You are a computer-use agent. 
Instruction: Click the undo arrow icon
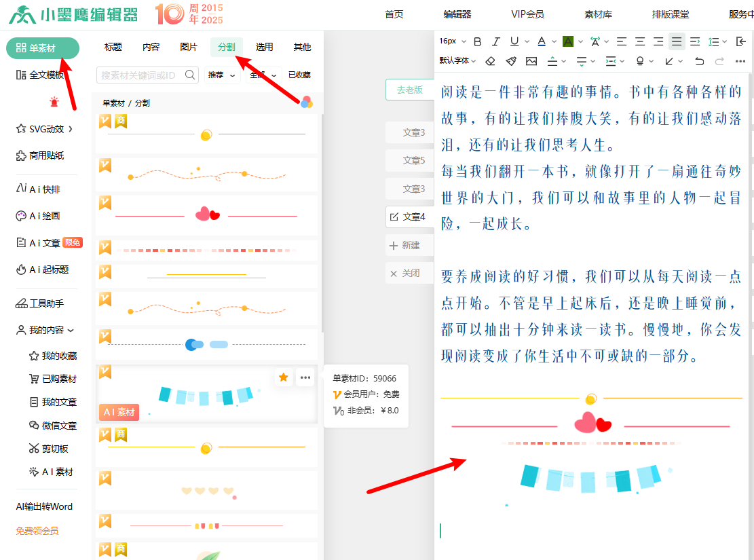point(700,61)
